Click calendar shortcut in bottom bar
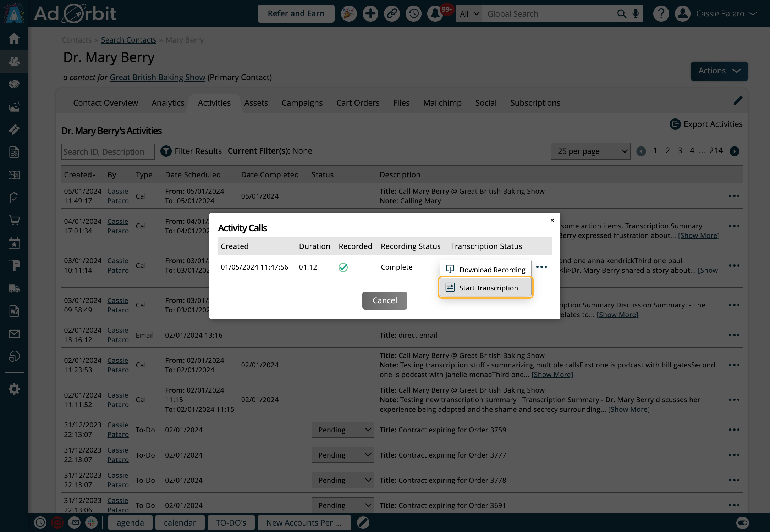The height and width of the screenshot is (532, 770). 180,522
